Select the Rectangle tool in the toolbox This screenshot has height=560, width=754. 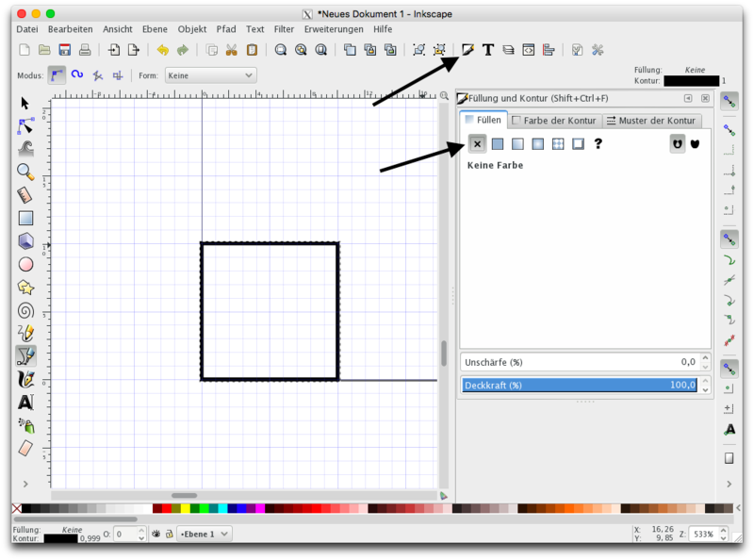[x=25, y=217]
